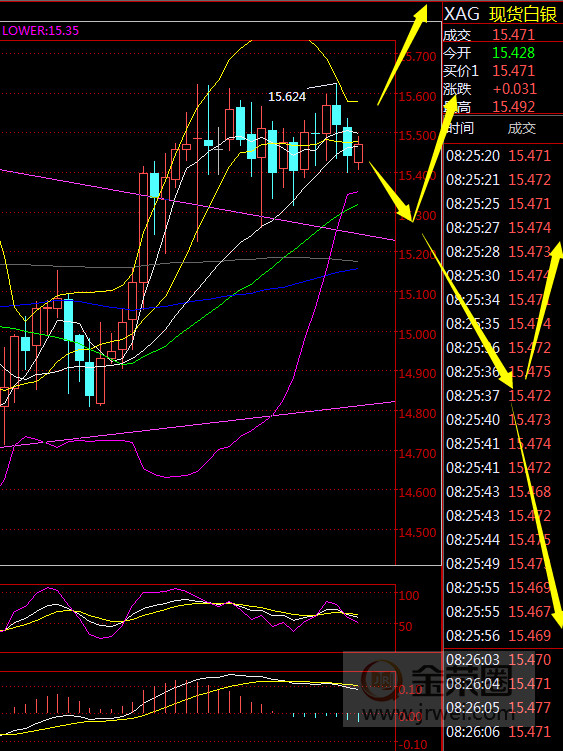Click the 14.800 price axis label
The height and width of the screenshot is (751, 563).
(x=417, y=413)
